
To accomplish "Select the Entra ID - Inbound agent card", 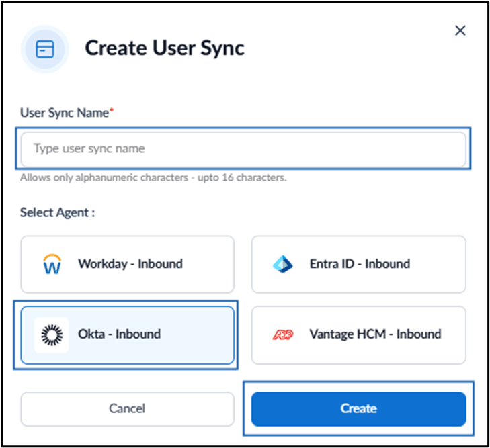I will point(359,264).
